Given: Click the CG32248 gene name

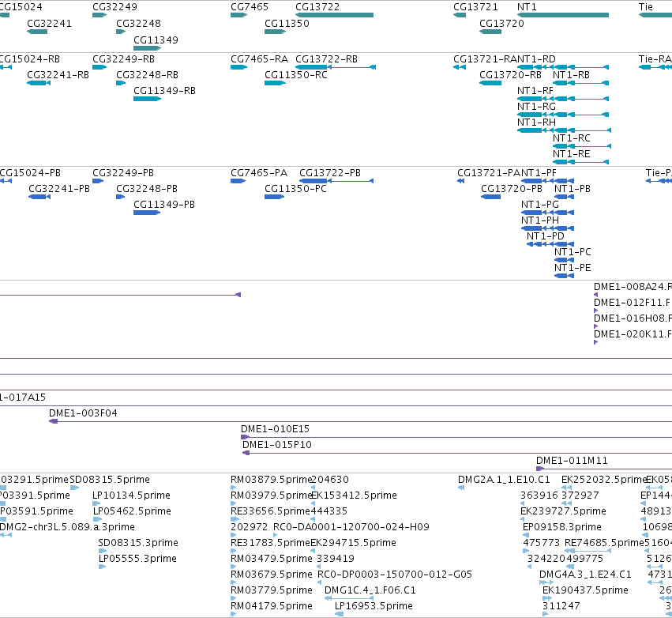Looking at the screenshot, I should [138, 23].
